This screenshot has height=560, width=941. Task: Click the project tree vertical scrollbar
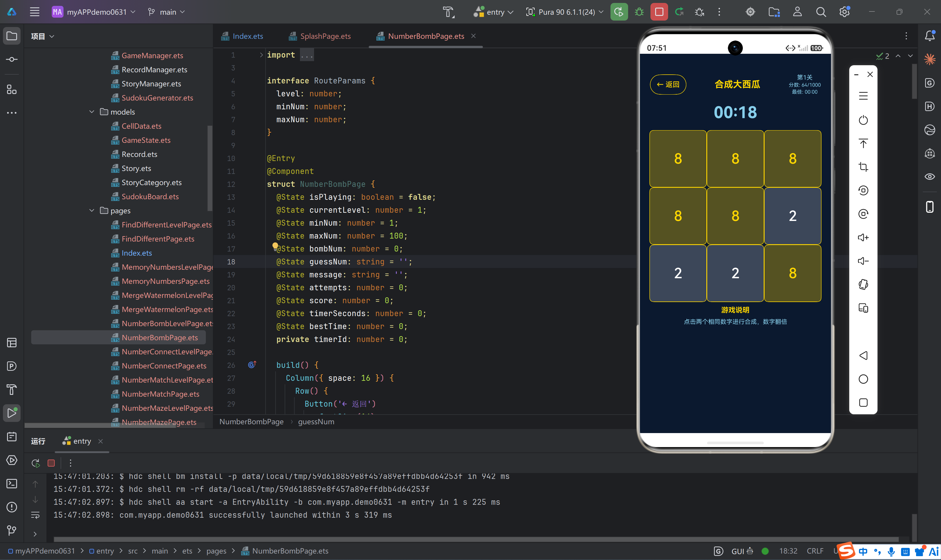click(x=210, y=168)
